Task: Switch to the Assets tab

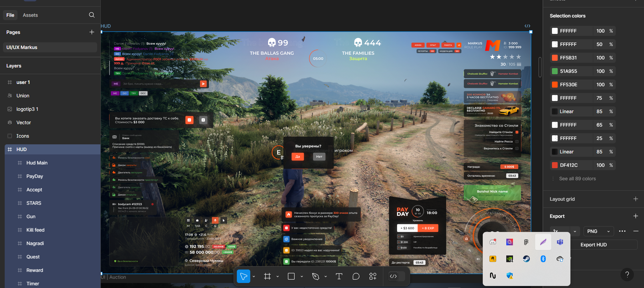Action: click(x=30, y=15)
